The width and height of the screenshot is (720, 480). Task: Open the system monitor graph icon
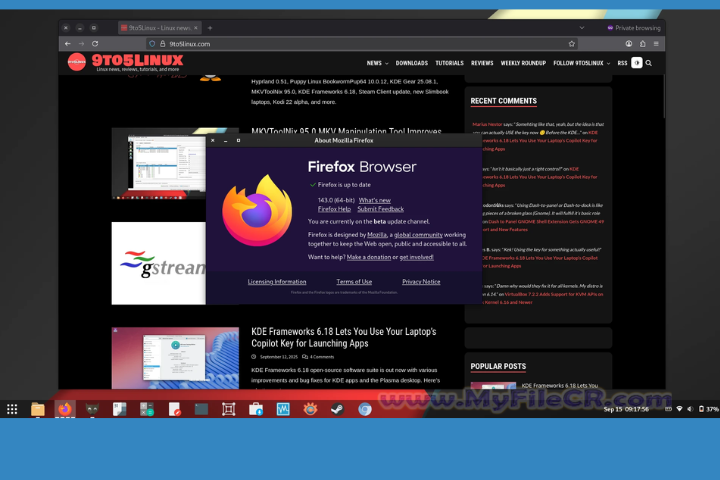pyautogui.click(x=283, y=409)
